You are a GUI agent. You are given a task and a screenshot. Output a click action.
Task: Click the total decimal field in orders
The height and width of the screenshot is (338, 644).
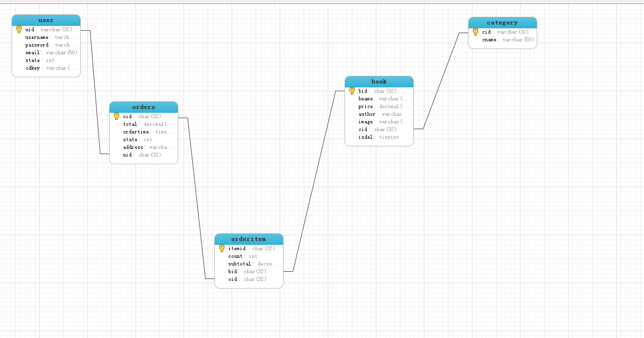click(149, 124)
